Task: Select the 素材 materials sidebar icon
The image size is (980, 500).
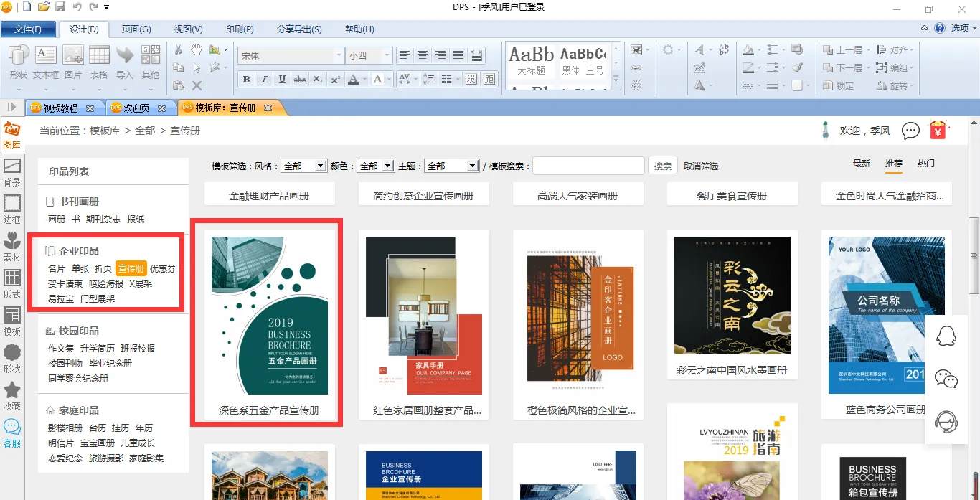Action: click(12, 247)
